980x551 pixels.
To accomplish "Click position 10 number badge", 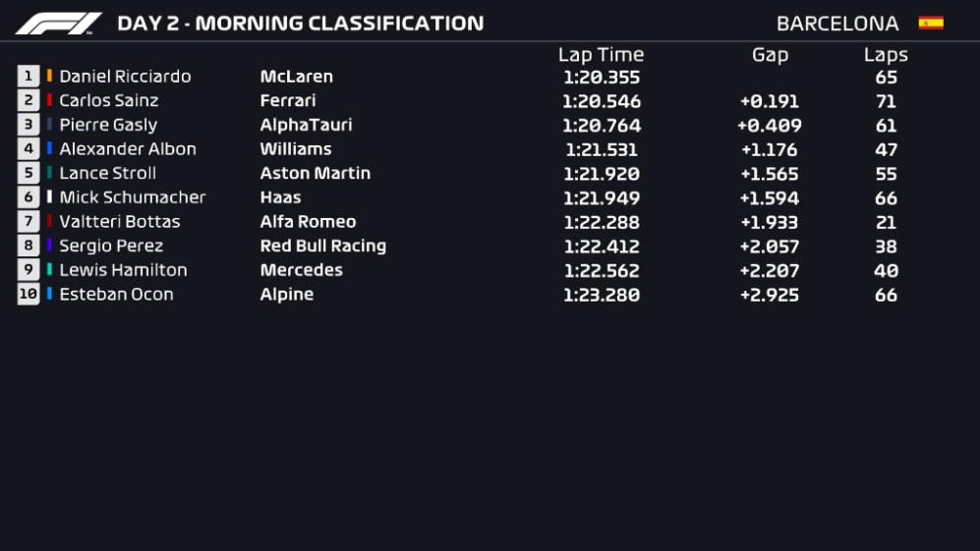I will coord(29,295).
